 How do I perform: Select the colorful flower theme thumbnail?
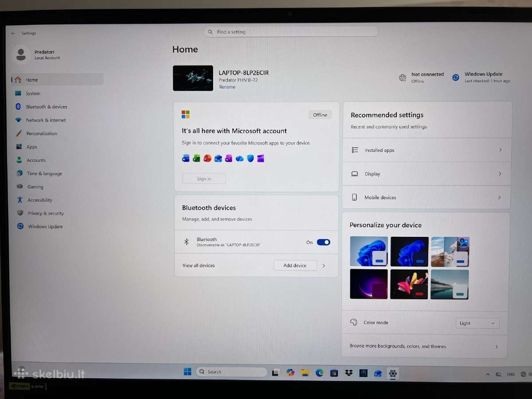[409, 284]
